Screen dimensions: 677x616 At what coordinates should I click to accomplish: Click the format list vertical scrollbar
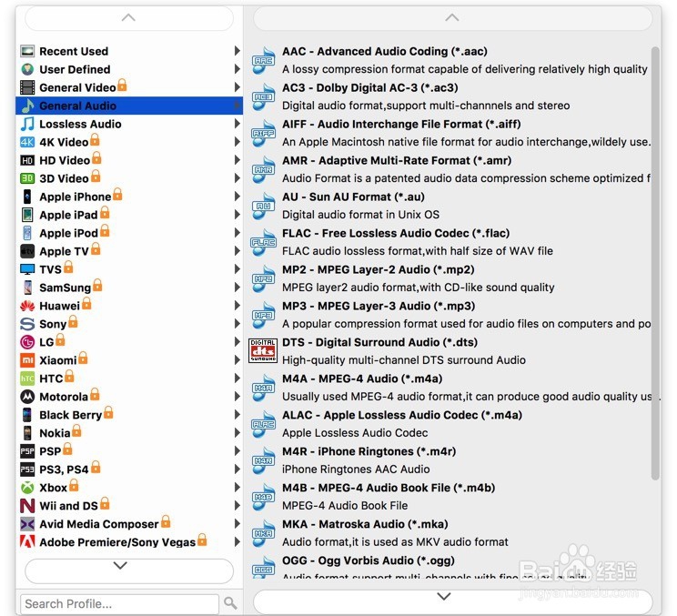(655, 263)
